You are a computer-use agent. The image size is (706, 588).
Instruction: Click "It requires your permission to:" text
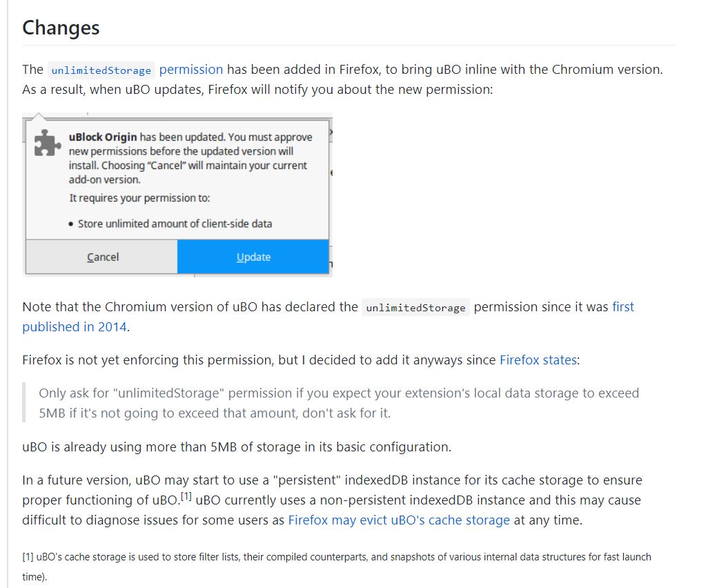tap(139, 198)
